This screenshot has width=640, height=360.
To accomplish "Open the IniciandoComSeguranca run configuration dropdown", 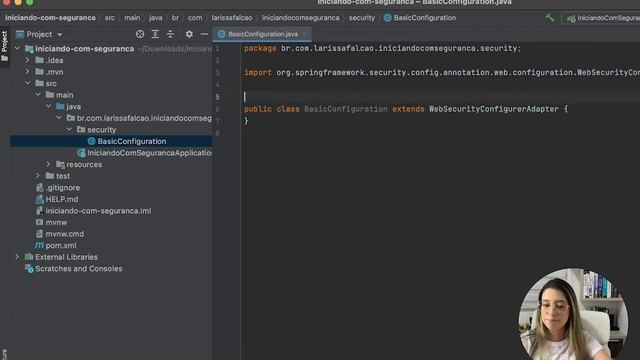I will (x=602, y=18).
